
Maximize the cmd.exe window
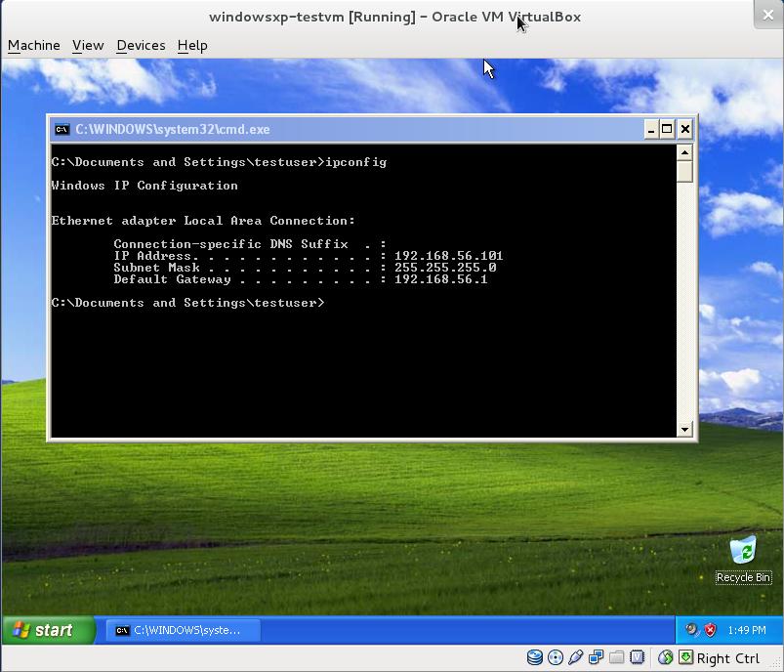pyautogui.click(x=667, y=129)
